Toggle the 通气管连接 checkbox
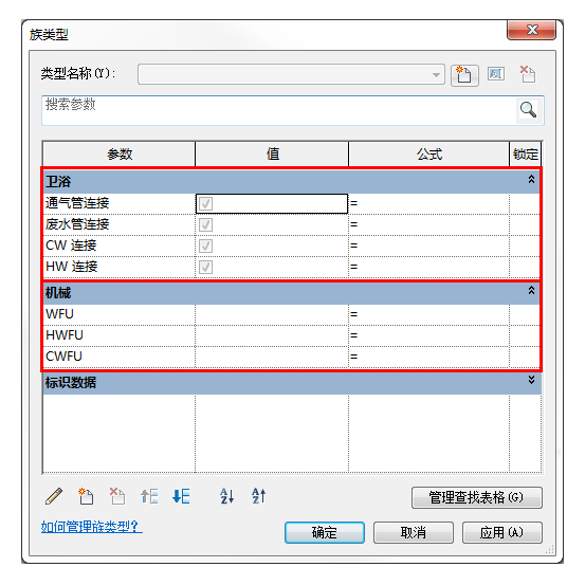 pyautogui.click(x=206, y=203)
